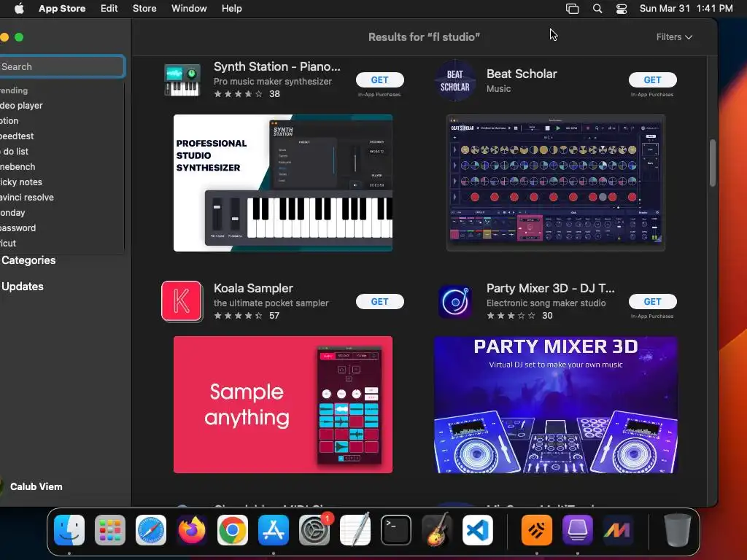
Task: Open Synth Station - Piano title link
Action: 276,66
